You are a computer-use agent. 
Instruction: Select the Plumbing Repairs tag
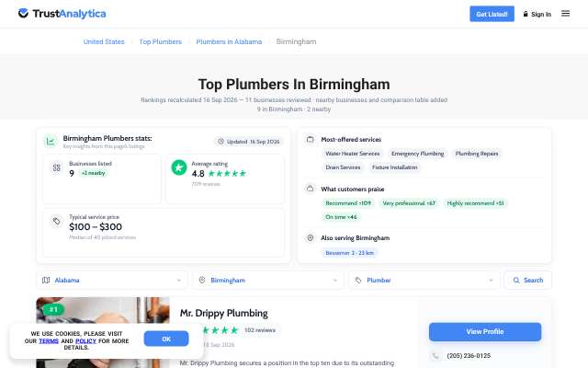tap(477, 154)
